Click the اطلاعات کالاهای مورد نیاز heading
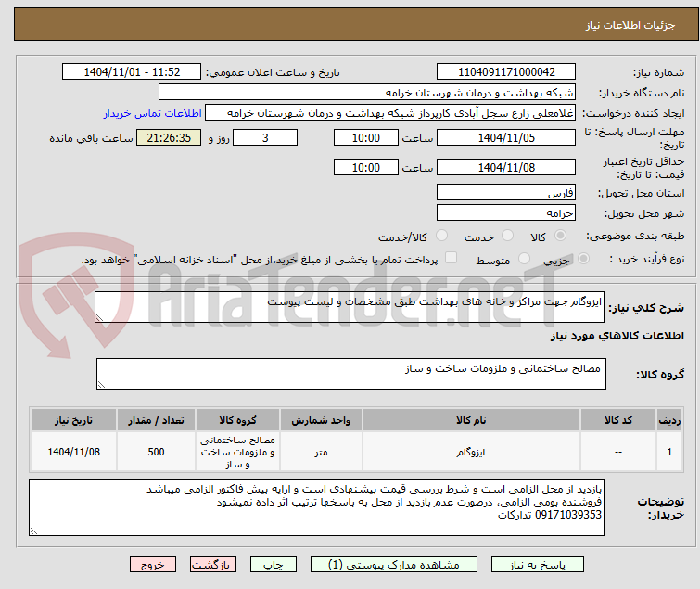Viewport: 700px width, 589px height. [x=617, y=336]
